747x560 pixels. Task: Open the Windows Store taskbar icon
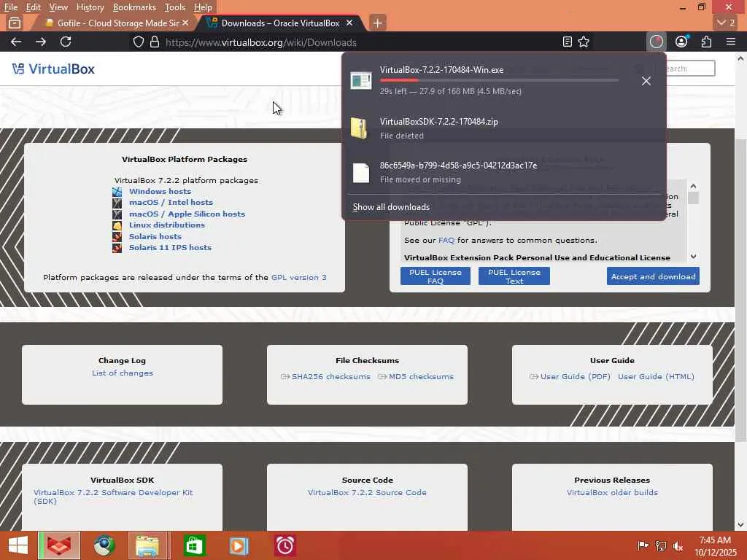pos(194,545)
